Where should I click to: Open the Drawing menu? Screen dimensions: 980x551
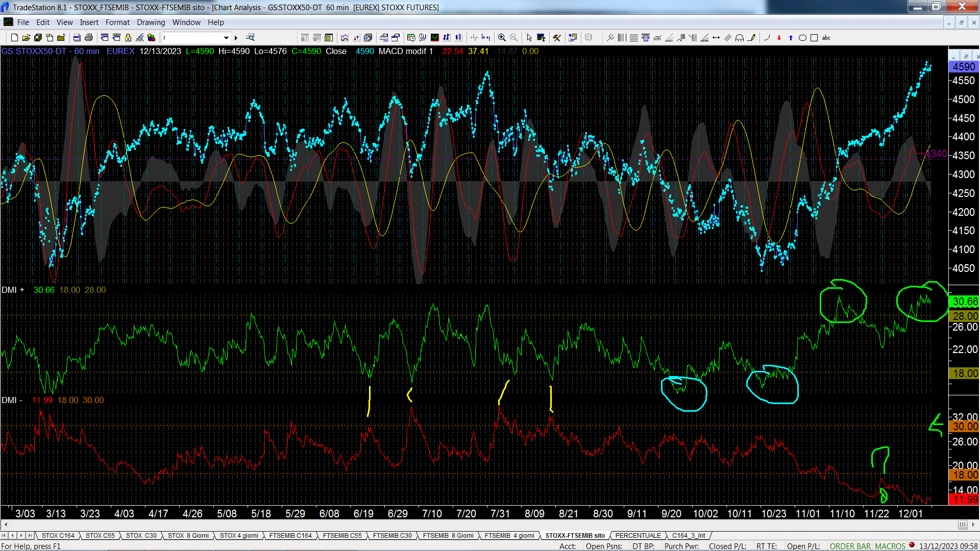(151, 22)
